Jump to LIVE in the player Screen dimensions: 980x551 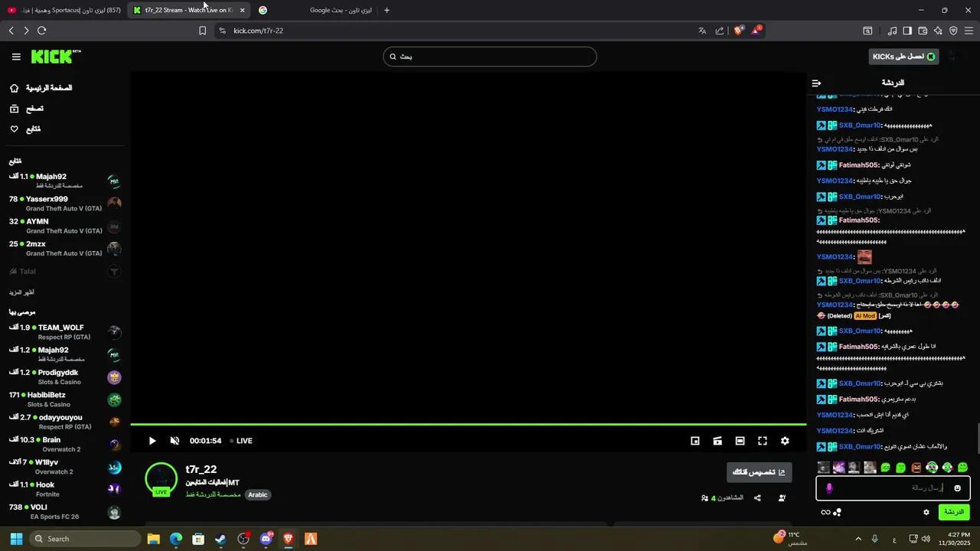[x=241, y=441]
